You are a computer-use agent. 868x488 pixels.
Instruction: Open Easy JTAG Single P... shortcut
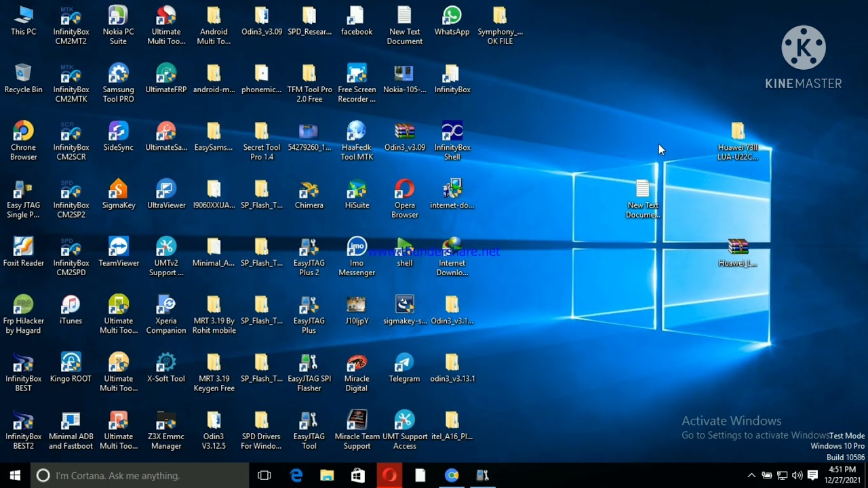(x=23, y=199)
